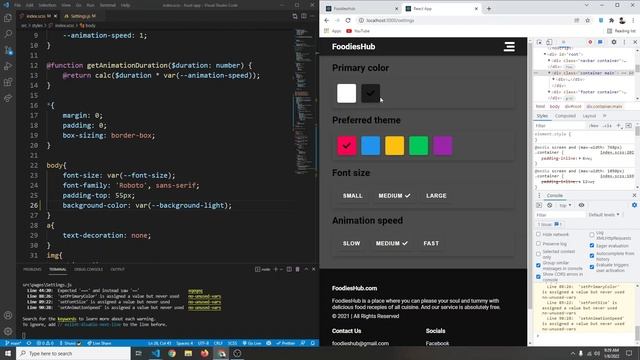Open the hamburger menu on FoodiesHub navbar
This screenshot has height=360, width=640.
(509, 47)
